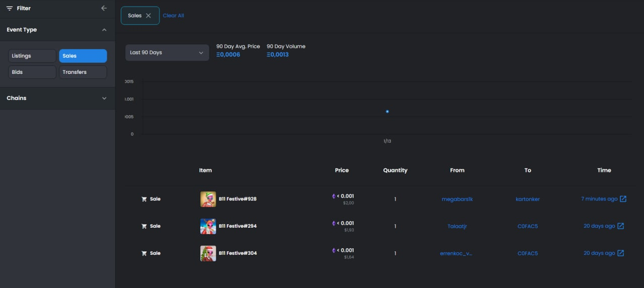
Task: Click the $1,64 price text
Action: tap(349, 257)
